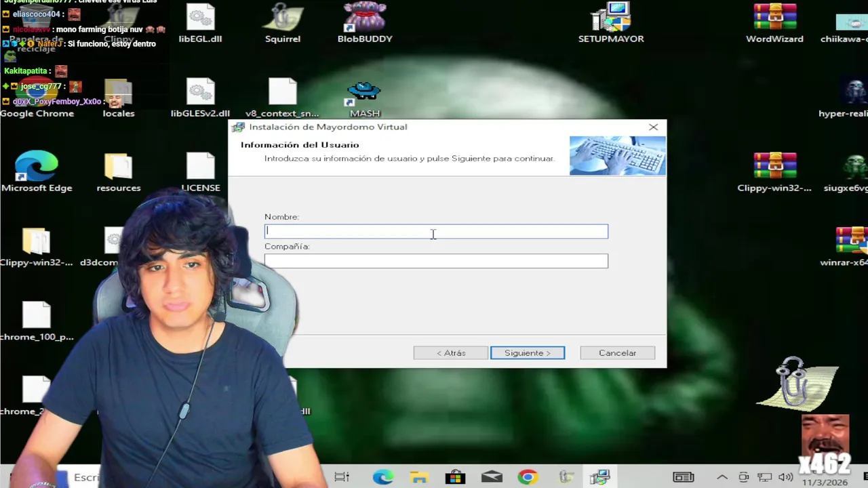
Task: Open Google Chrome from the taskbar
Action: 528,477
